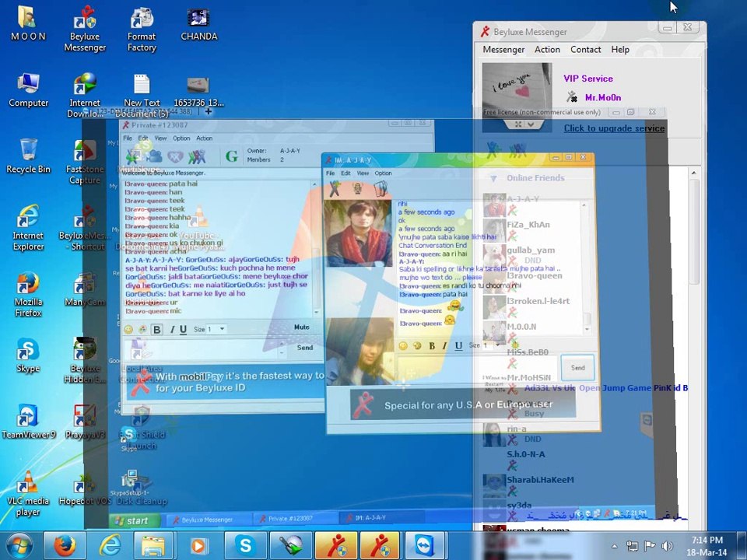Open Beyluxe Messenger desktop shortcut
Image resolution: width=747 pixels, height=560 pixels.
click(x=85, y=29)
